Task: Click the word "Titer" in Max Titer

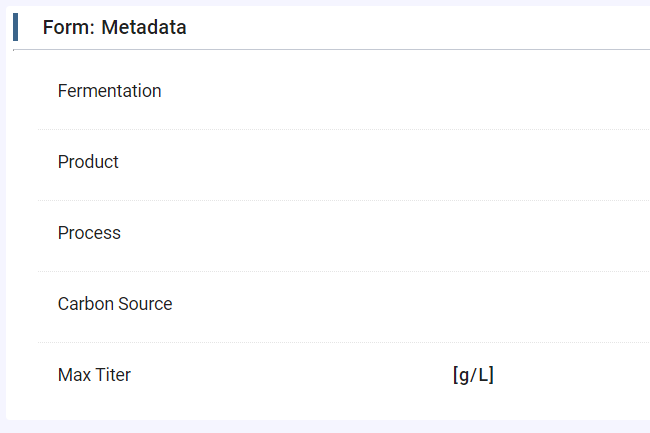Action: [113, 375]
